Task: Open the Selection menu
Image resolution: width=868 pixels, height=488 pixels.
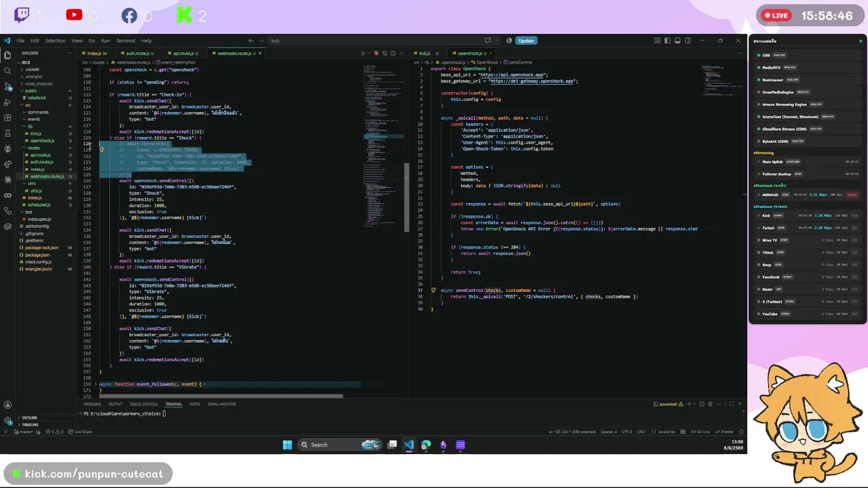Action: [x=55, y=41]
